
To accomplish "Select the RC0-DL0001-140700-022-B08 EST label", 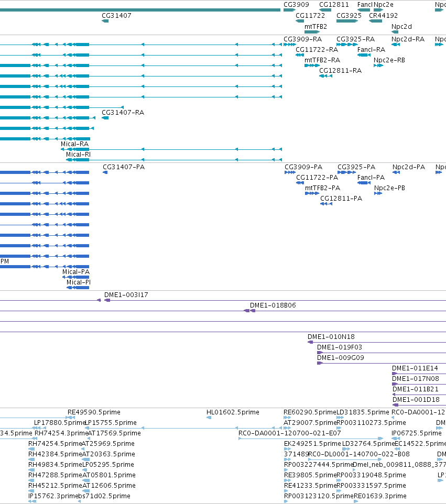I will coord(359,454).
